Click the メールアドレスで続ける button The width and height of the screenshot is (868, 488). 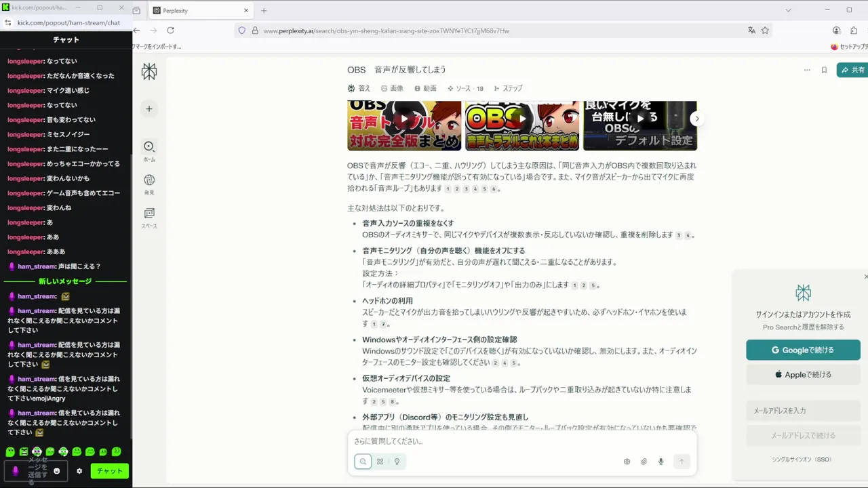(803, 435)
